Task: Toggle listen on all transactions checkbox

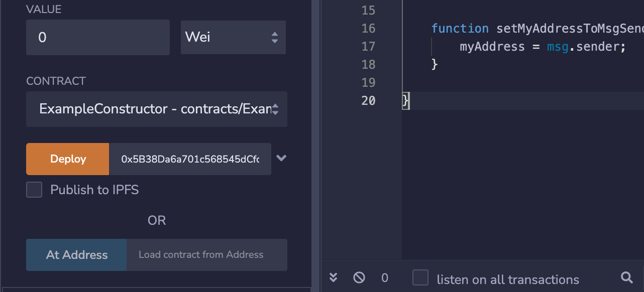Action: coord(420,278)
